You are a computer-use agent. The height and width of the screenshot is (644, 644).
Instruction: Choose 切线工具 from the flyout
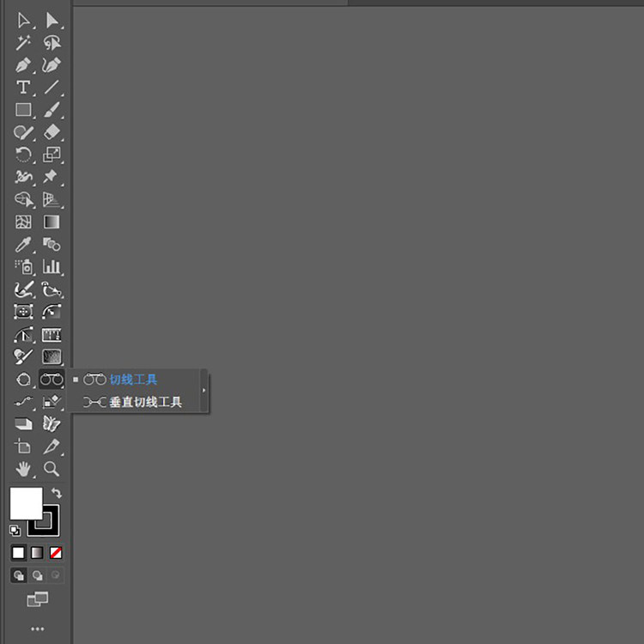coord(133,380)
